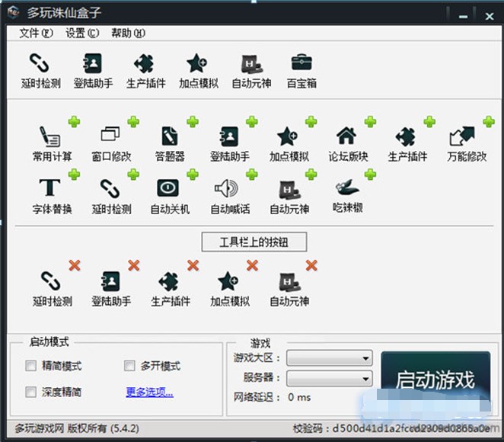Click the 答题器 tool icon

pyautogui.click(x=170, y=136)
